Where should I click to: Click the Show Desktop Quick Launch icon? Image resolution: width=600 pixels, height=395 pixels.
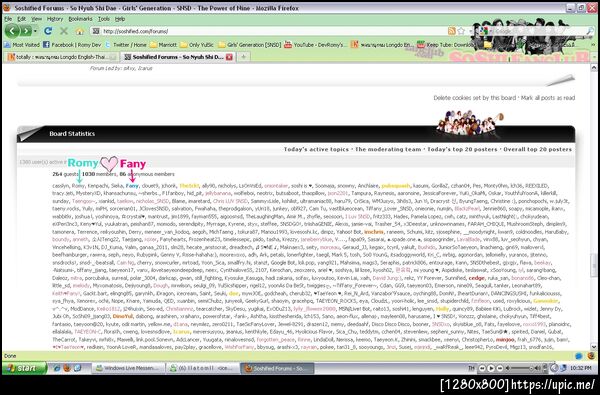pos(77,368)
